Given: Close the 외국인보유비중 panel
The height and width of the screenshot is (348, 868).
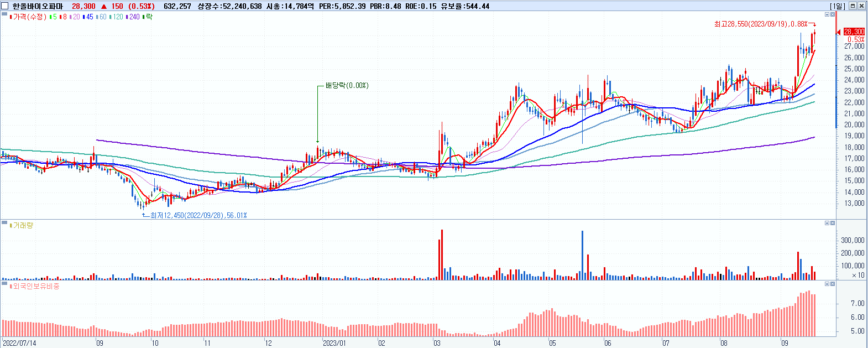Looking at the screenshot, I should click(833, 284).
